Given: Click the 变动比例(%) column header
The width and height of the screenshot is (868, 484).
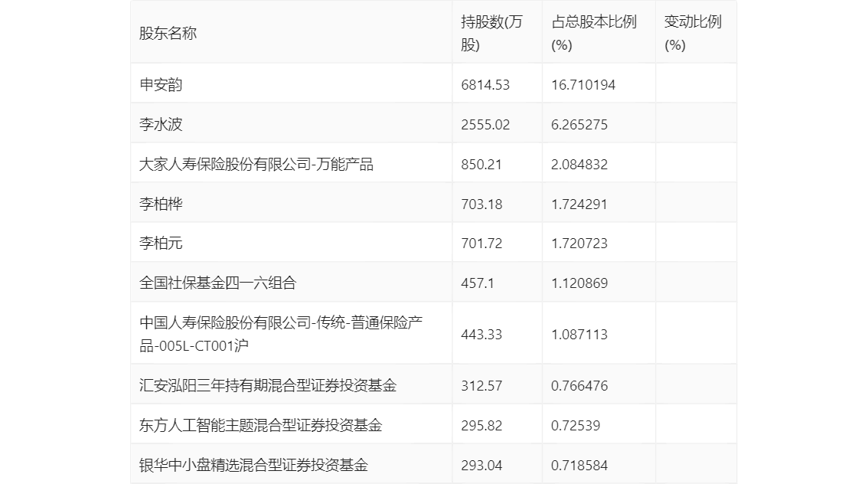Looking at the screenshot, I should [x=685, y=31].
